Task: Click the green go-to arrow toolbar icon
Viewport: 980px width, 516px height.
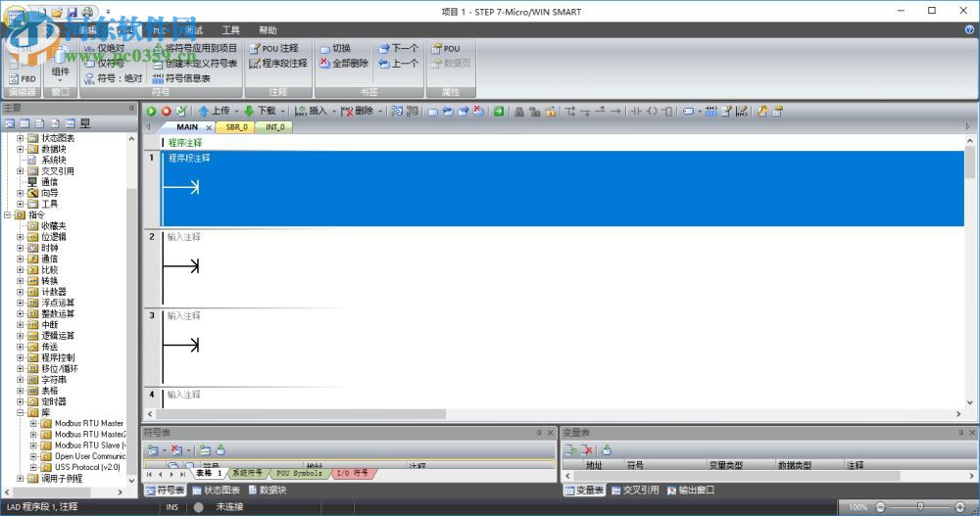Action: pos(498,112)
